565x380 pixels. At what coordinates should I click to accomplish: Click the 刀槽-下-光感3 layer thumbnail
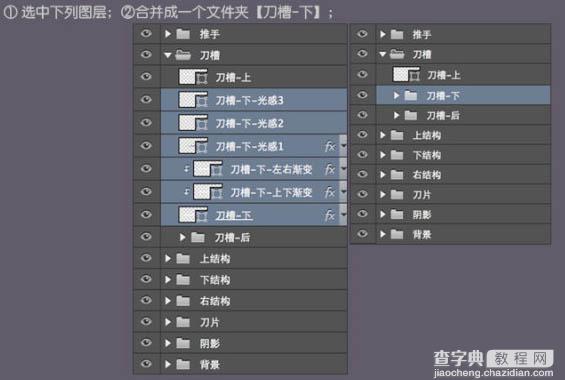(187, 99)
